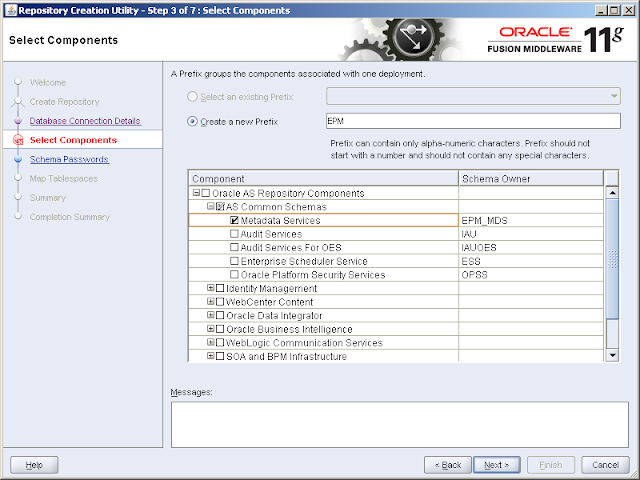Check the Audit Services For OES checkbox

click(234, 247)
